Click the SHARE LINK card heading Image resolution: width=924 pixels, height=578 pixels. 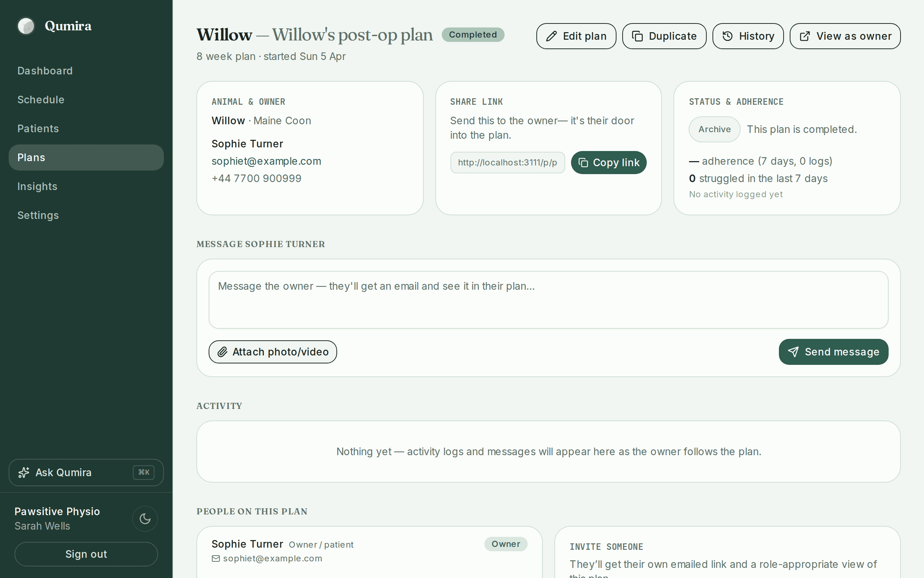(x=476, y=102)
